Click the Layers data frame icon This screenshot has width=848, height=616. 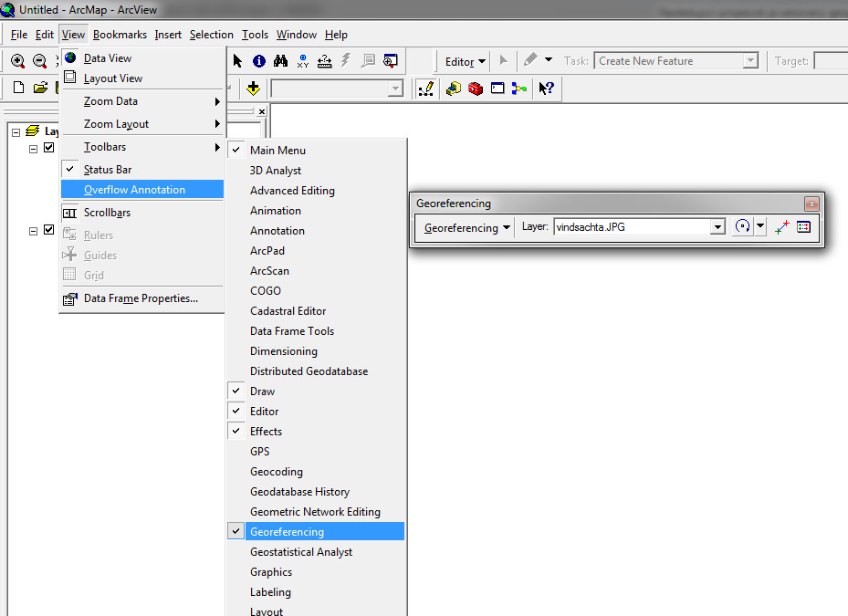click(33, 131)
